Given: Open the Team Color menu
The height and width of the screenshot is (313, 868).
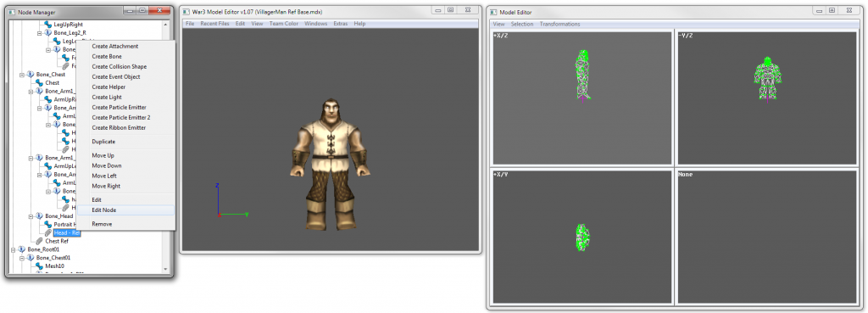Looking at the screenshot, I should [x=284, y=24].
